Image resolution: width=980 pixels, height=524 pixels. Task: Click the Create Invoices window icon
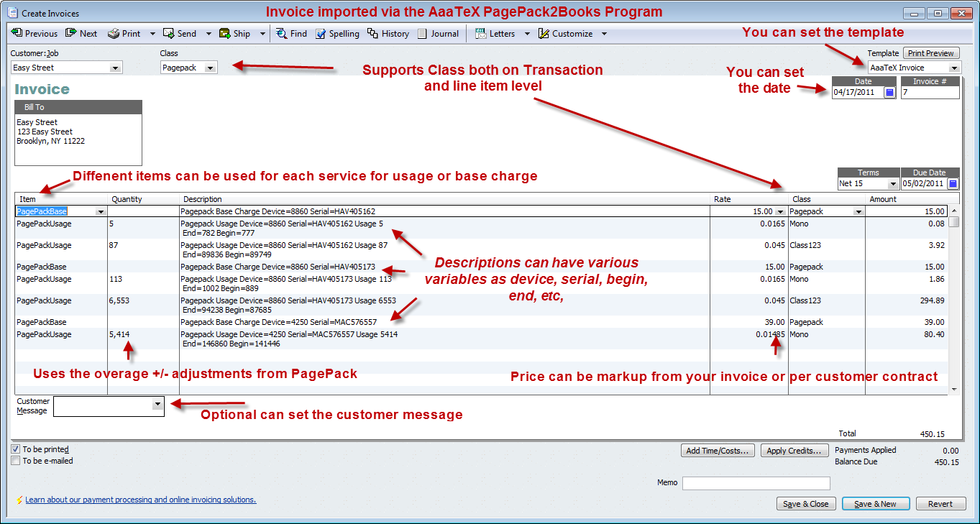click(x=12, y=13)
